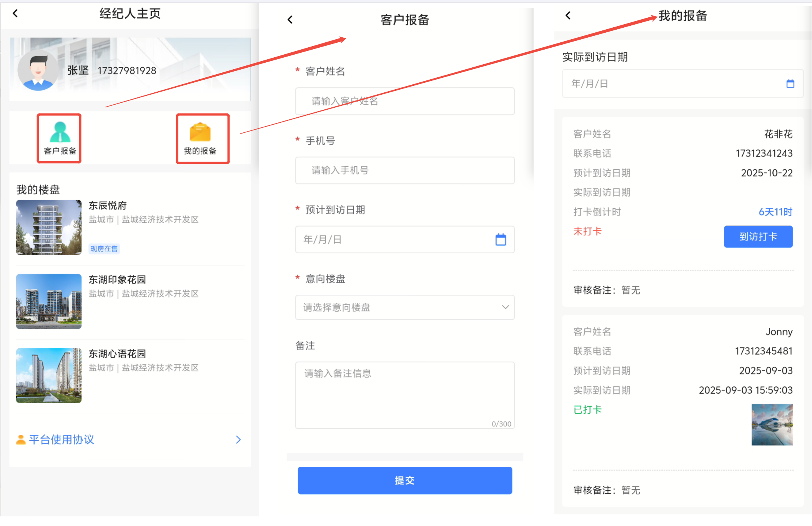
Task: Open calendar picker for 预计到访日期
Action: (x=501, y=240)
